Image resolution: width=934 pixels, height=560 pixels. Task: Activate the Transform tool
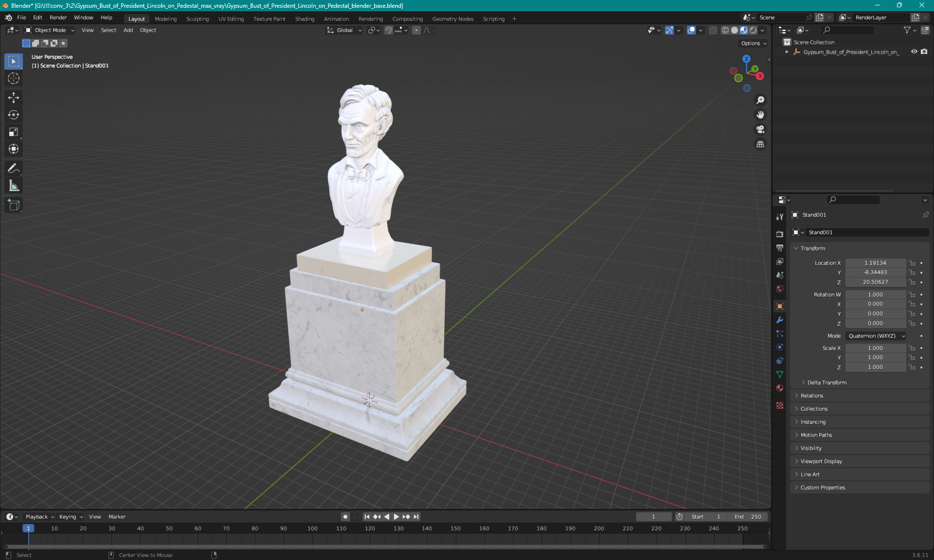[x=14, y=149]
